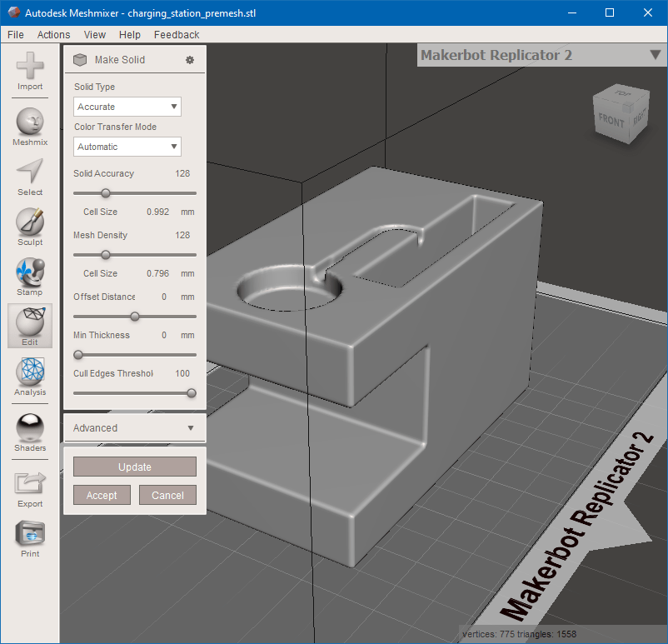668x644 pixels.
Task: Open the Stamp tool
Action: click(30, 272)
